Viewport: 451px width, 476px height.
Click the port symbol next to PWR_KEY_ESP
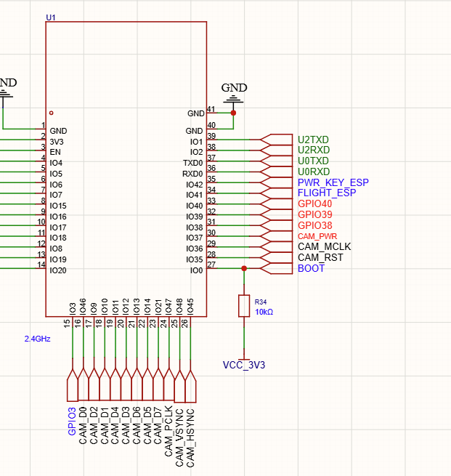click(277, 182)
